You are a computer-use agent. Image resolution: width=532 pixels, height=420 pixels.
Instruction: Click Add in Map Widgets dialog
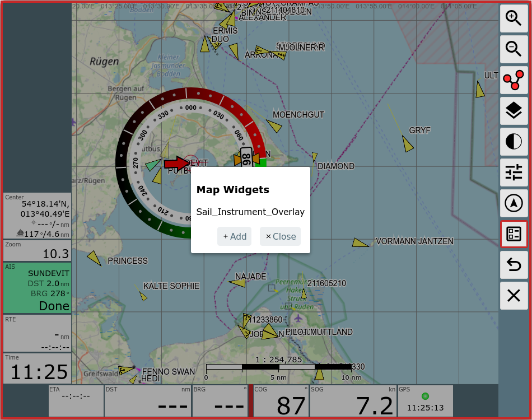tap(234, 236)
